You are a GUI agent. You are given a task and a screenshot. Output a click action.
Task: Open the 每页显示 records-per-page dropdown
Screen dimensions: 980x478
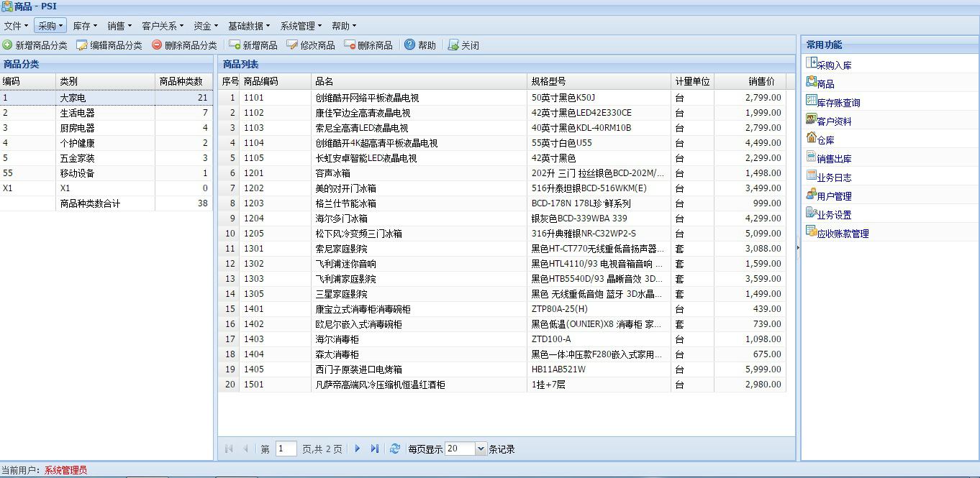pyautogui.click(x=481, y=449)
